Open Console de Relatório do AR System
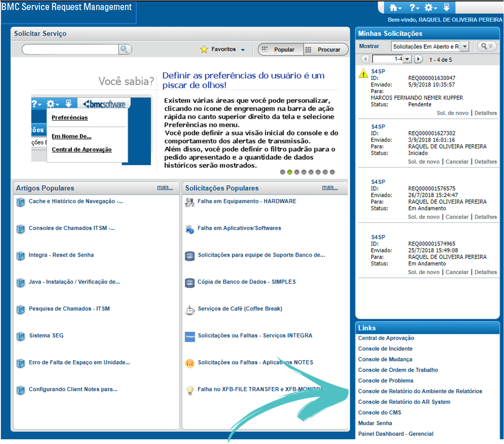The image size is (504, 444). click(404, 402)
